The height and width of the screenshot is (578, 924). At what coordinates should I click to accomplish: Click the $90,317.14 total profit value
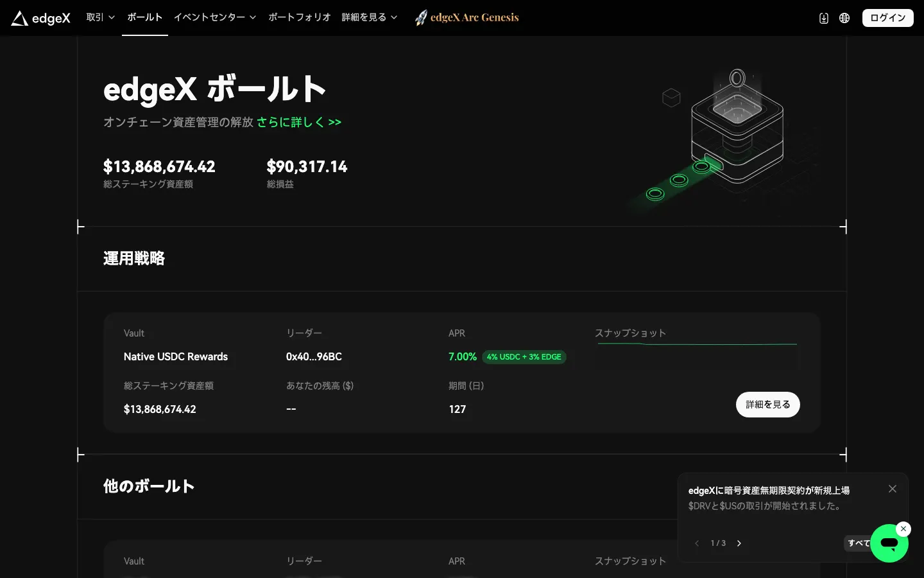[x=307, y=167]
